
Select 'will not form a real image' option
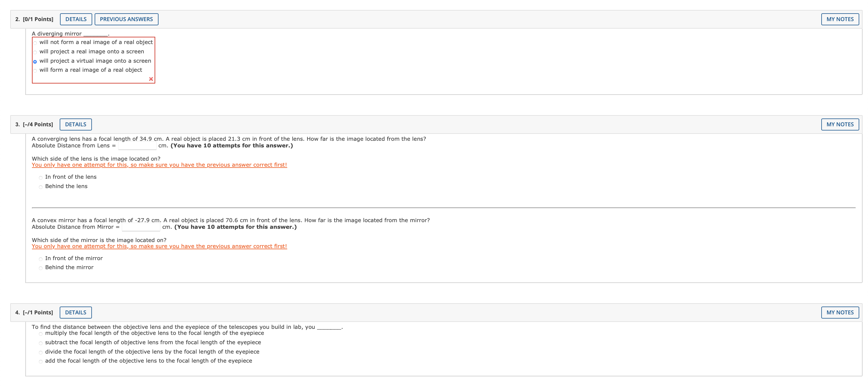point(35,43)
